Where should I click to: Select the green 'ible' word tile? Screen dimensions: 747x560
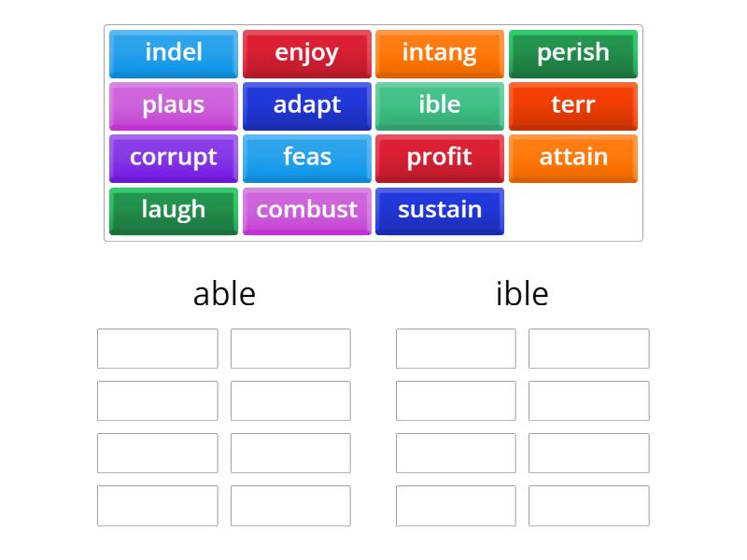tap(440, 105)
